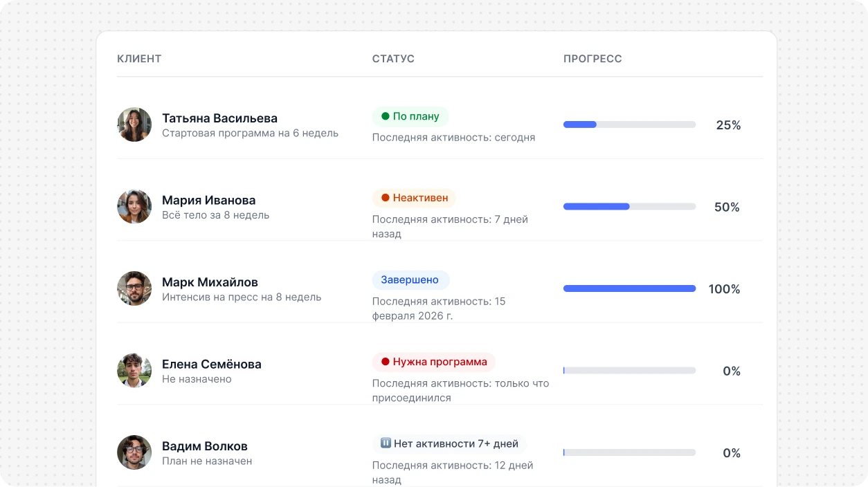Click Марк Михайлов's avatar photo

click(x=134, y=288)
